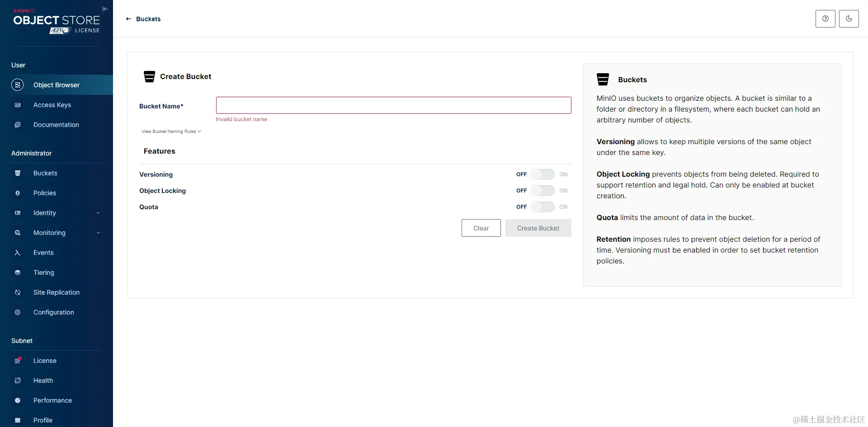
Task: Click the Documentation icon
Action: 18,125
